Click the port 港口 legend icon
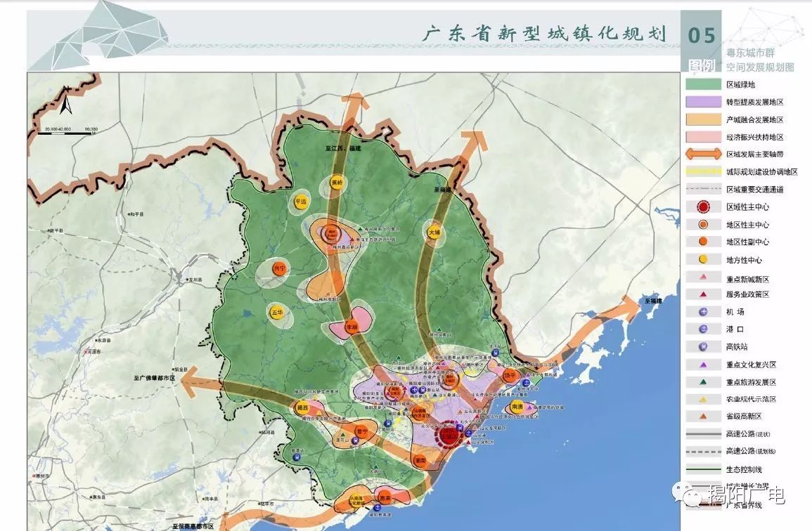 point(703,329)
